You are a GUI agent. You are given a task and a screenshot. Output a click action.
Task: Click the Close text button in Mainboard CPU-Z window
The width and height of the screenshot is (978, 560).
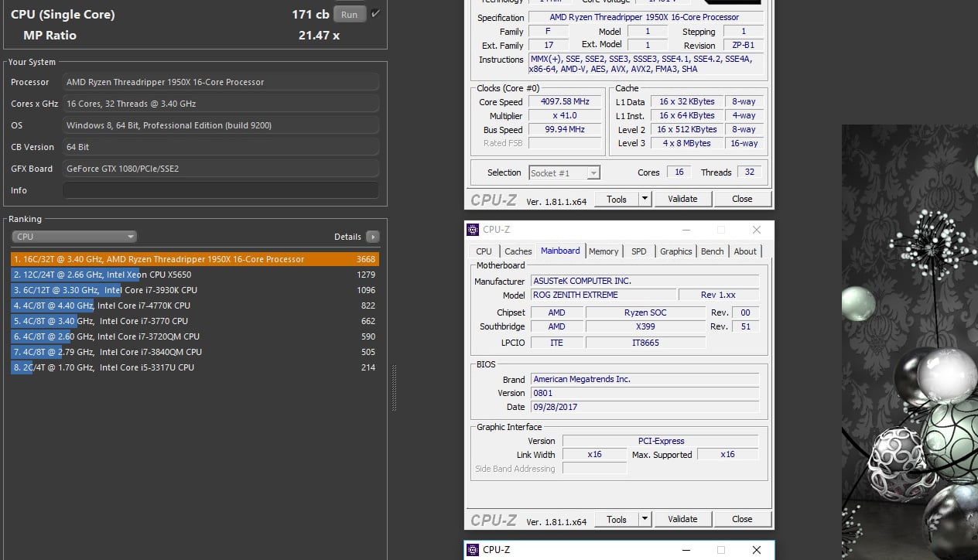pos(742,520)
